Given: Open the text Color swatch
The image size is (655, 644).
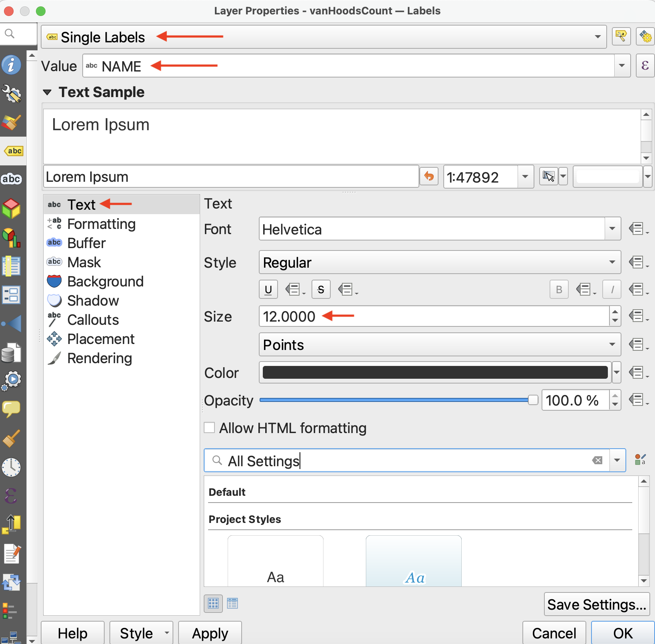Looking at the screenshot, I should click(435, 373).
